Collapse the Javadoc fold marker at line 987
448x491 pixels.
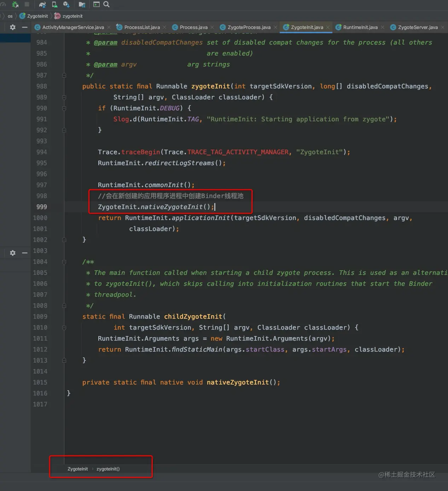pos(64,75)
